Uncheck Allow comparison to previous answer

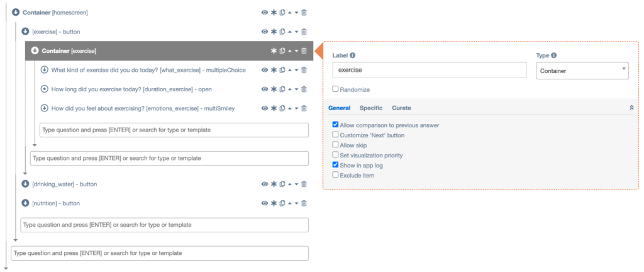pos(336,125)
